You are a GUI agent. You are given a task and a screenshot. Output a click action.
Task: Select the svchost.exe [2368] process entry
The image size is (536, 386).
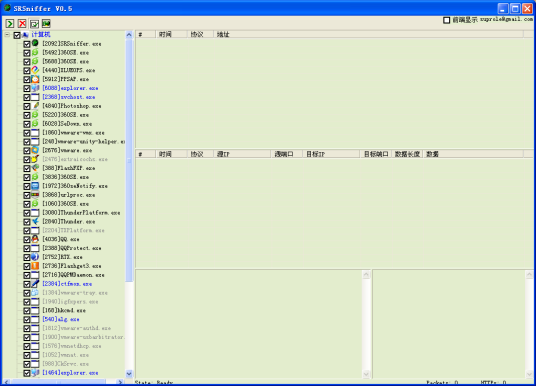(68, 97)
